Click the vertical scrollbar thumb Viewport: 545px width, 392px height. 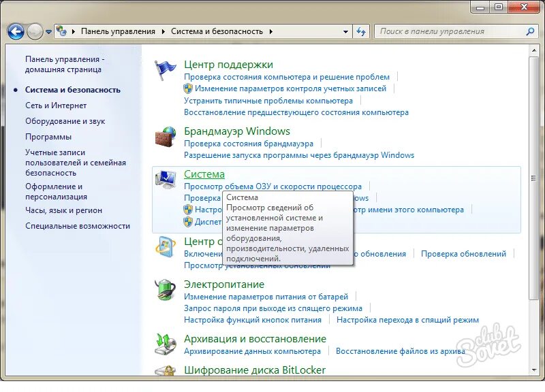click(534, 178)
